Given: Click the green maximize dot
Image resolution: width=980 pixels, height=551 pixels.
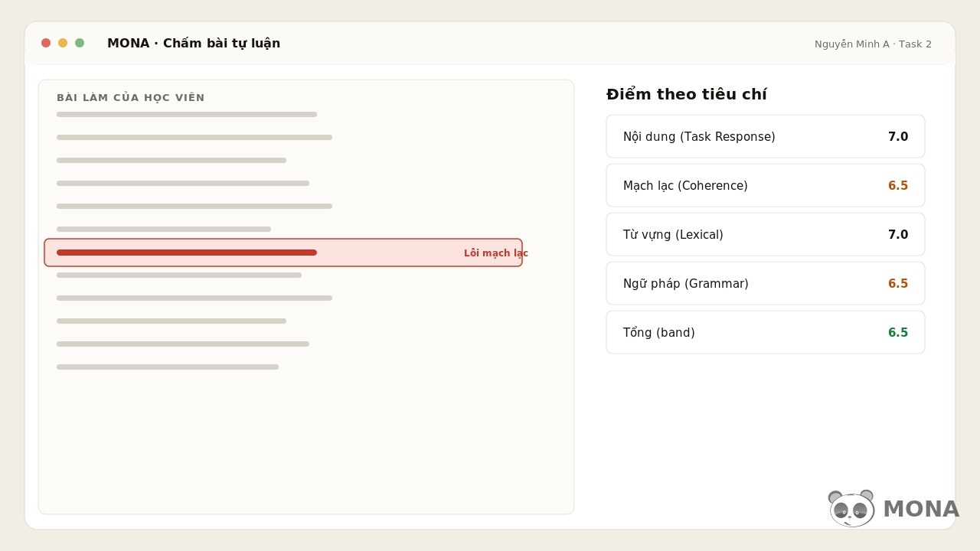Looking at the screenshot, I should [80, 43].
